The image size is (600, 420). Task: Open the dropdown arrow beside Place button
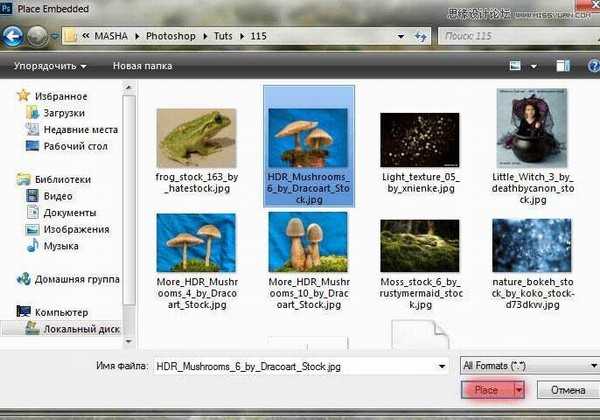click(519, 390)
